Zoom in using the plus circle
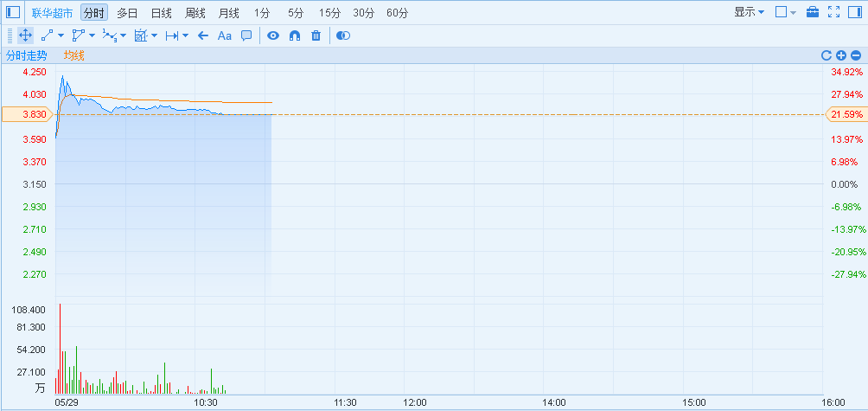 point(841,55)
